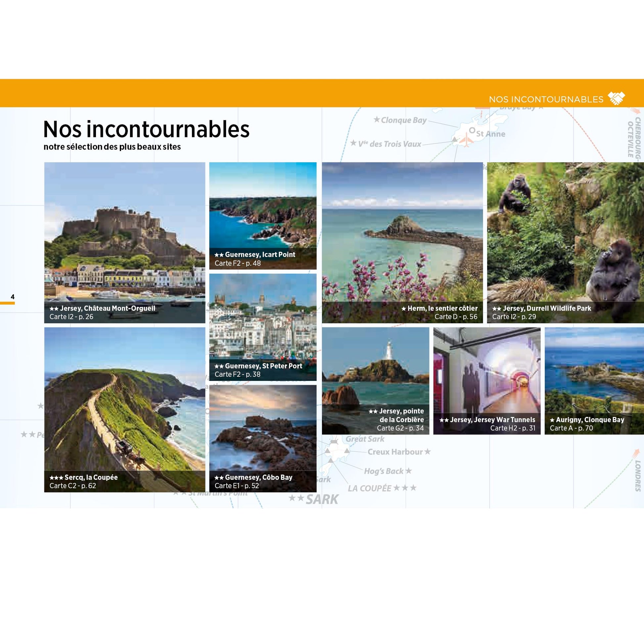Select the NOS INCONTOURNABLES header tab

coord(547,99)
